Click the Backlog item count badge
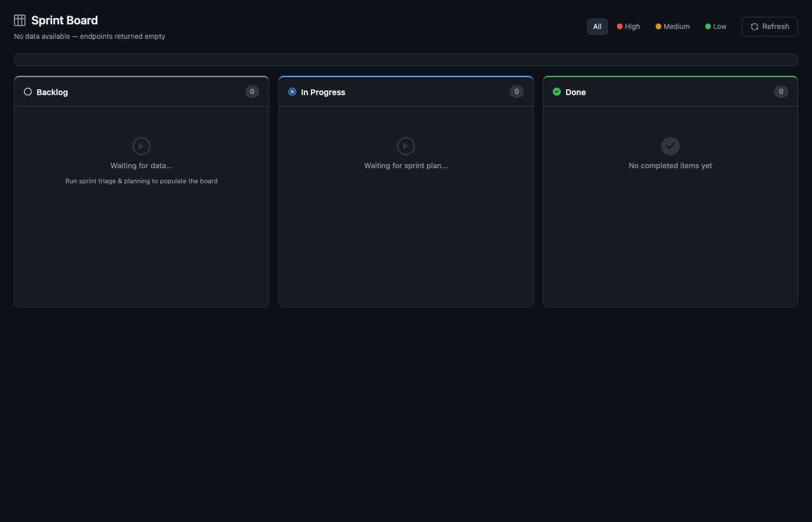The image size is (812, 522). pos(252,92)
